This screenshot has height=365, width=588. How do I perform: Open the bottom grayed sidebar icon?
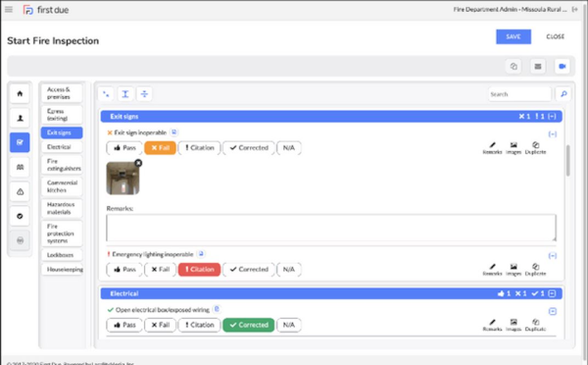point(20,240)
